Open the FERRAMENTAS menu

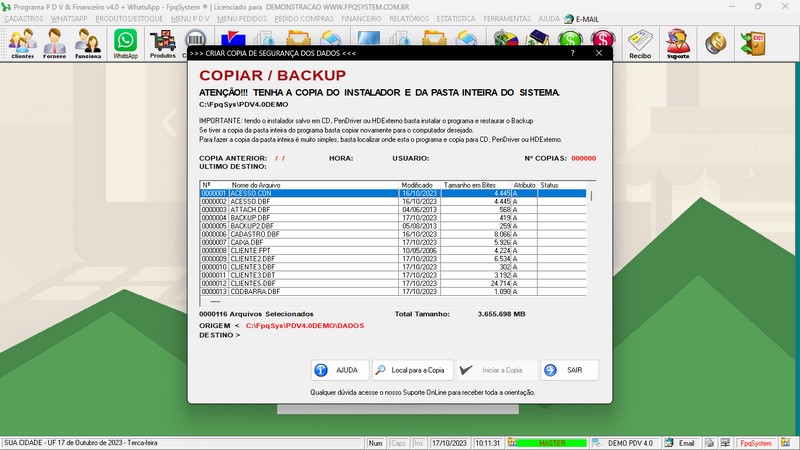point(507,19)
